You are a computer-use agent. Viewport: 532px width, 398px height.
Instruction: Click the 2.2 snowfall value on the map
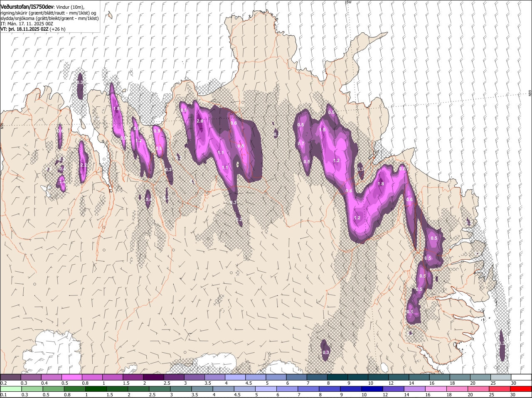click(x=84, y=165)
